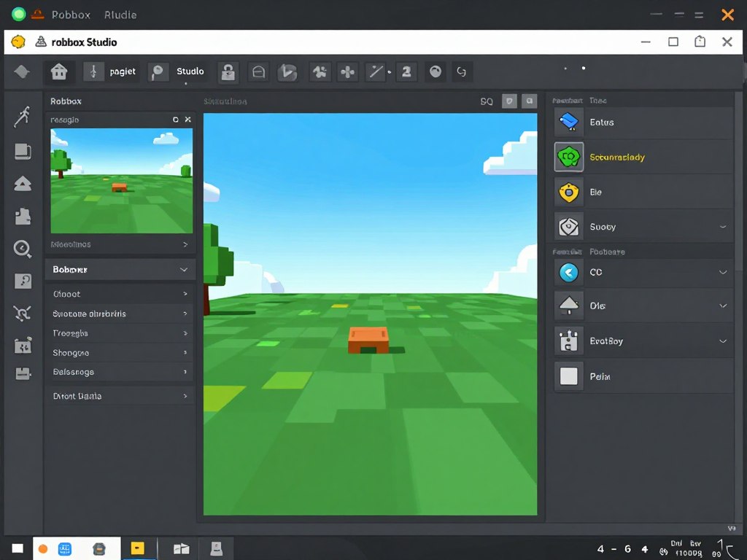Click the eject-shaped sidebar icon
Viewport: 747px width, 560px height.
click(23, 184)
